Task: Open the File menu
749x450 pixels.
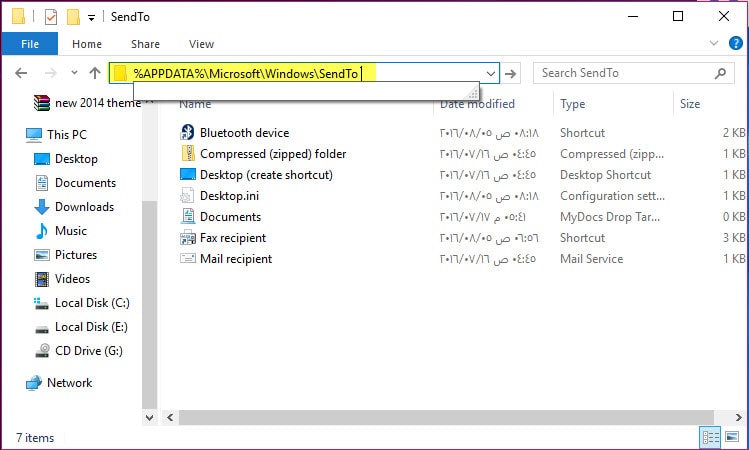Action: (x=30, y=44)
